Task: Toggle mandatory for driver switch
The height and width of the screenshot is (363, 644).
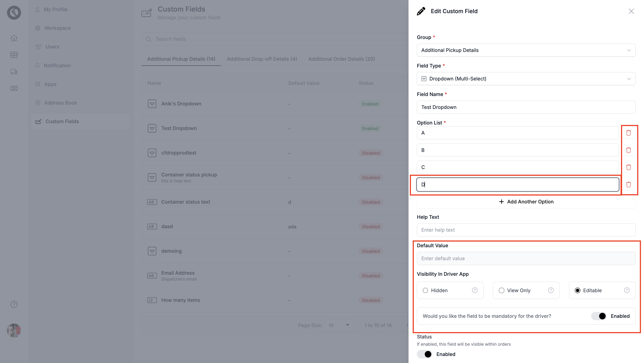Action: click(x=599, y=316)
